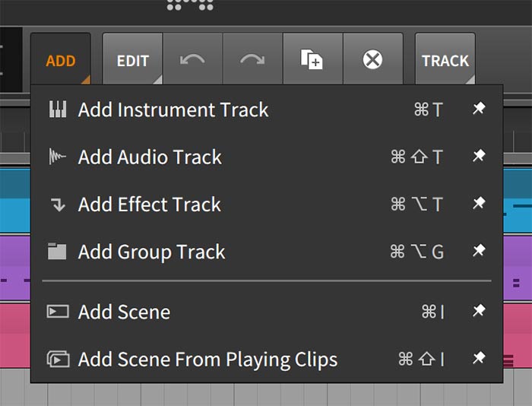This screenshot has width=532, height=406.
Task: Click the waveform audio track icon
Action: [x=57, y=157]
